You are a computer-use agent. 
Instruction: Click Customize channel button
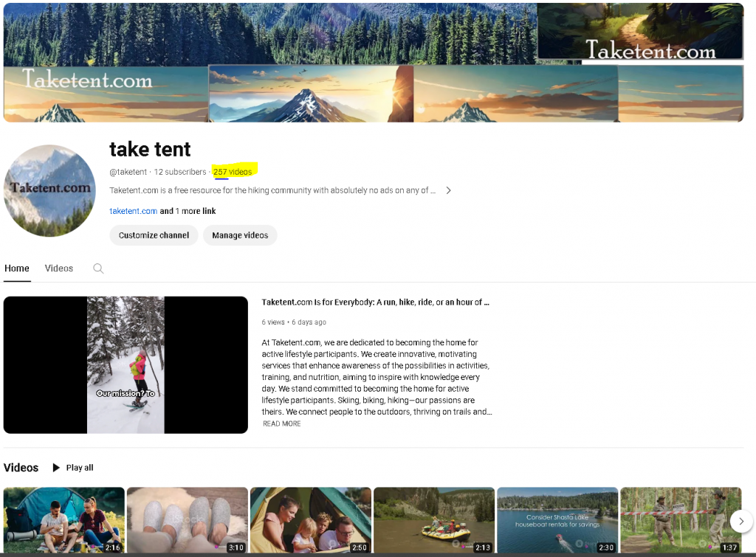[154, 235]
